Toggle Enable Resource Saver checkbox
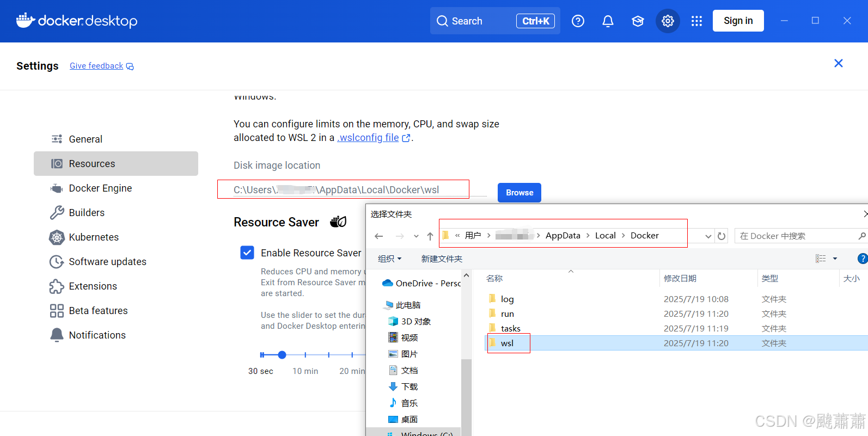The image size is (868, 436). tap(247, 253)
